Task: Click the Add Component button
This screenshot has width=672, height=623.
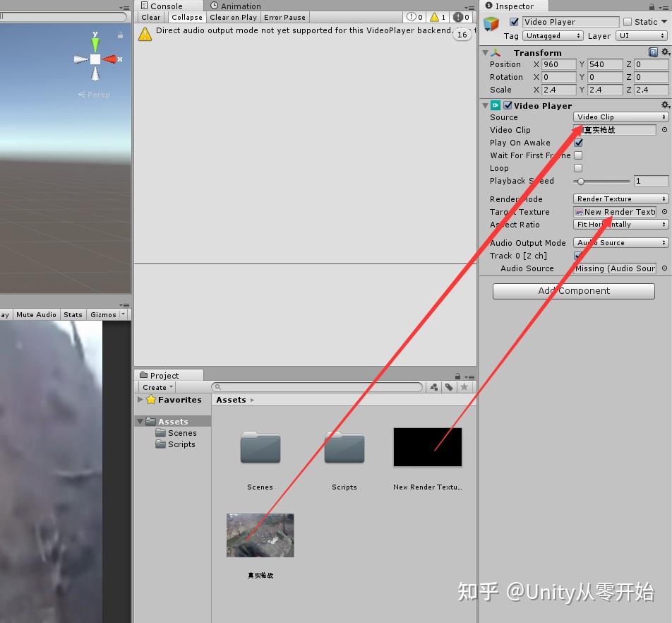Action: 573,290
